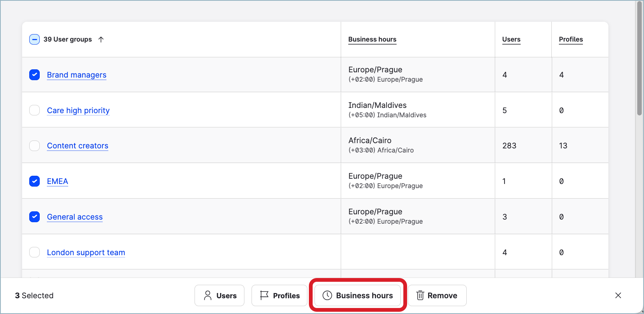Uncheck the General access checkbox
644x314 pixels.
[x=34, y=217]
